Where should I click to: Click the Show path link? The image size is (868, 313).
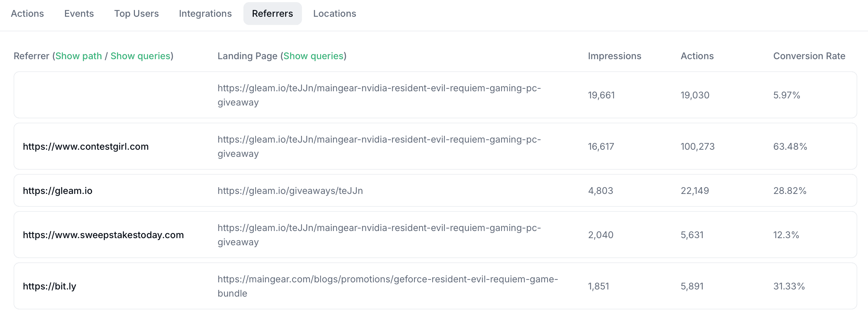(x=79, y=56)
